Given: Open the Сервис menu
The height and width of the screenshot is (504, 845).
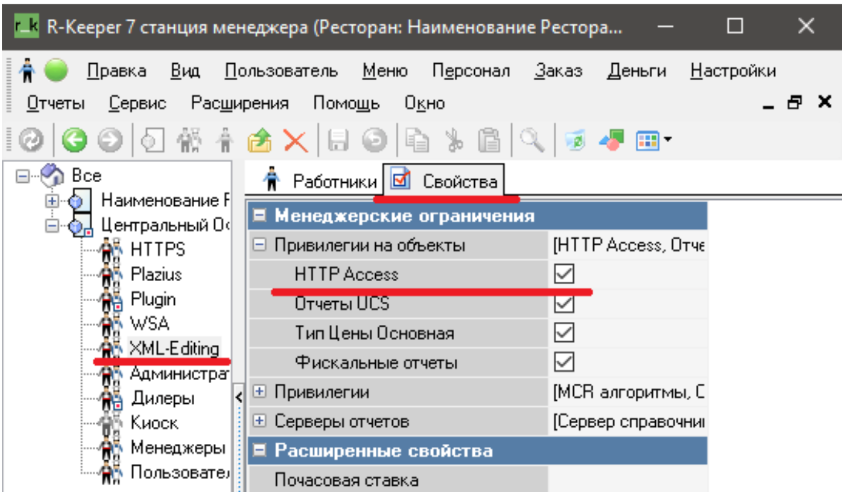Looking at the screenshot, I should tap(138, 103).
